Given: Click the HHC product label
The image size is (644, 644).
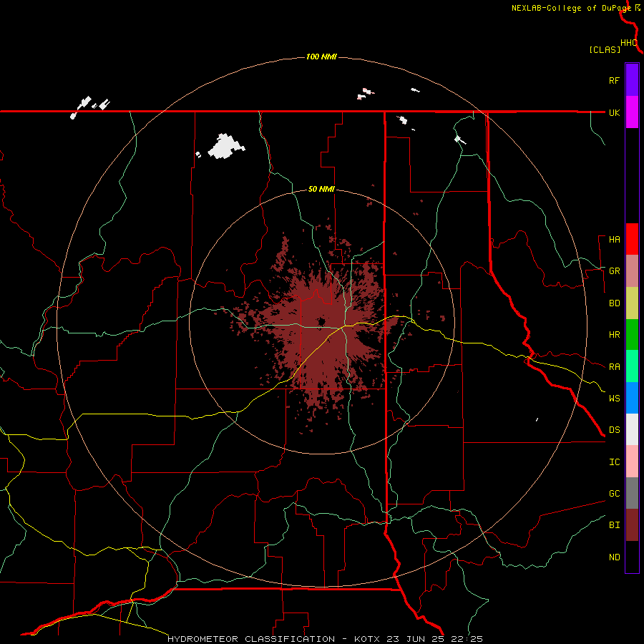Looking at the screenshot, I should (628, 43).
